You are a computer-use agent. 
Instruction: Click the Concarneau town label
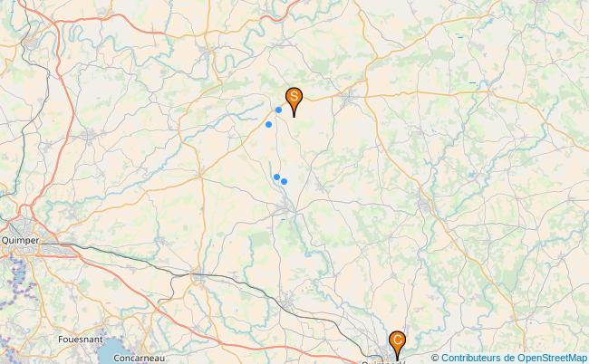[139, 359]
